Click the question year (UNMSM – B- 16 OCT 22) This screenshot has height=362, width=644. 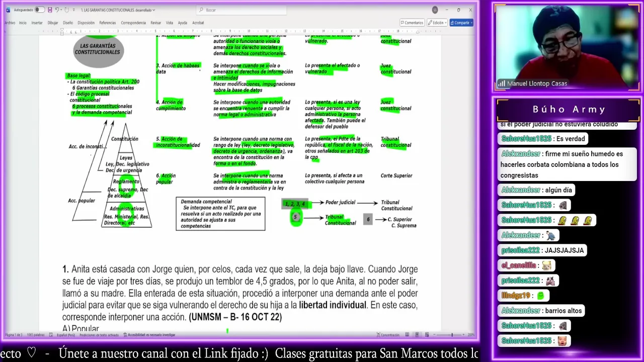[x=235, y=317]
